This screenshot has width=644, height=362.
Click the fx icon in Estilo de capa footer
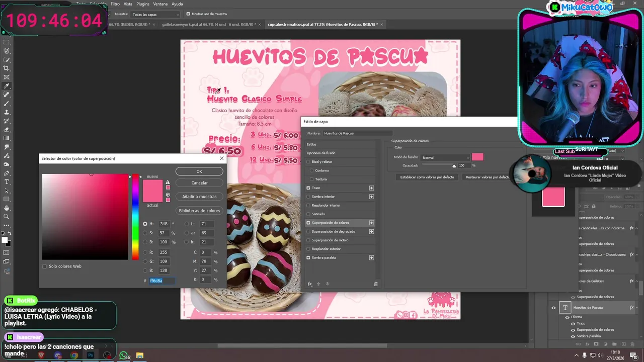coord(310,284)
